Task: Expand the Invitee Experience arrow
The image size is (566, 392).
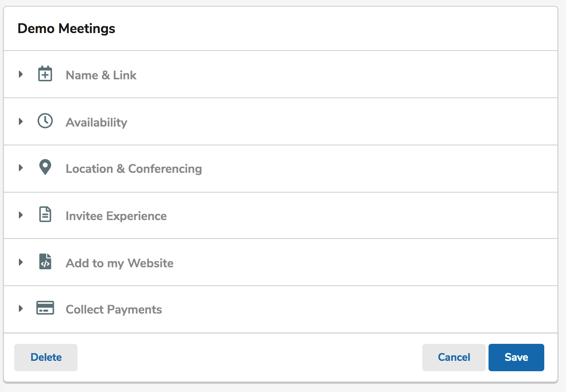Action: [21, 215]
